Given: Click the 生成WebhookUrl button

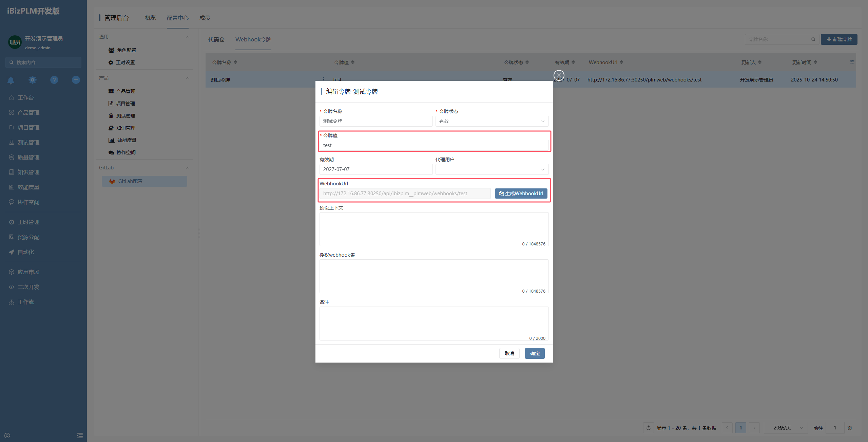Looking at the screenshot, I should 521,194.
